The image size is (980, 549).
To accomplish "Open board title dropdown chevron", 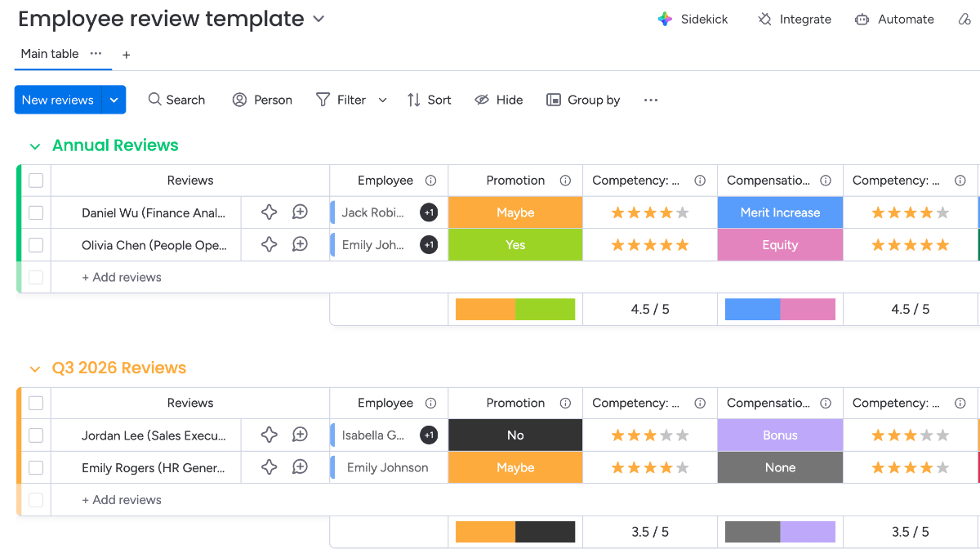I will tap(318, 19).
